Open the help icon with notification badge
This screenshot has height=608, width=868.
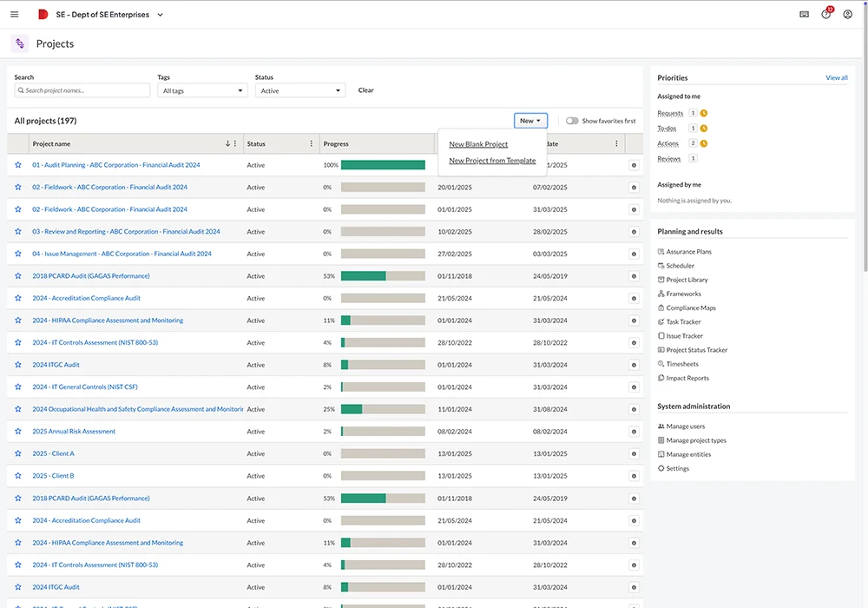tap(825, 14)
